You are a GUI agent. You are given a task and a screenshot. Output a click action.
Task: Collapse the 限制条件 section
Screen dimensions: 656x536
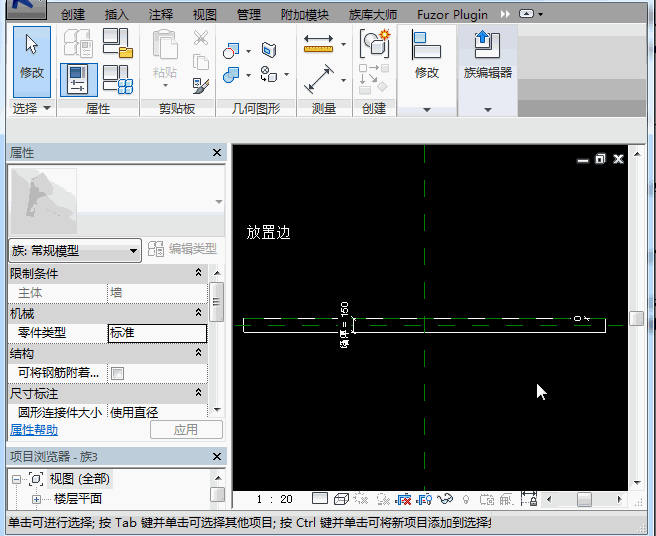pos(198,273)
